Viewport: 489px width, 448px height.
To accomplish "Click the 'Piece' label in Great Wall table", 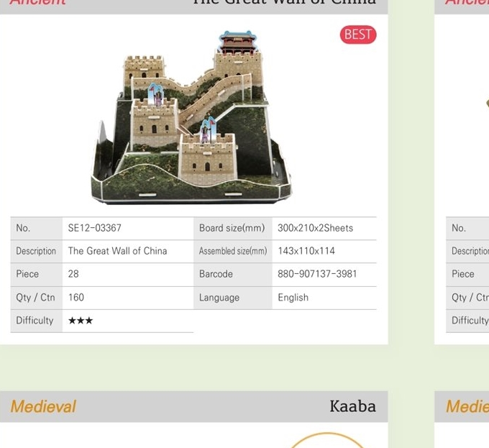I will 27,274.
